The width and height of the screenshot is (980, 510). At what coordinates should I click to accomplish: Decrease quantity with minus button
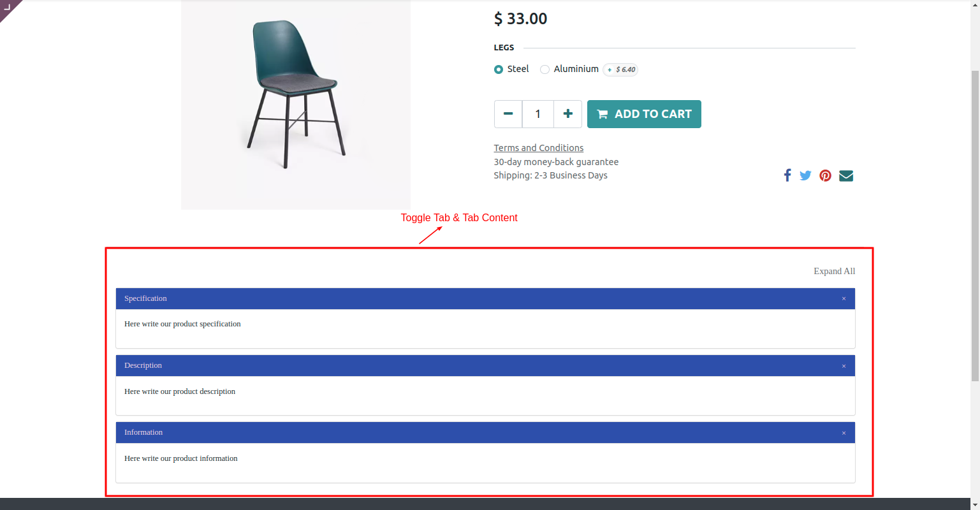click(x=508, y=114)
